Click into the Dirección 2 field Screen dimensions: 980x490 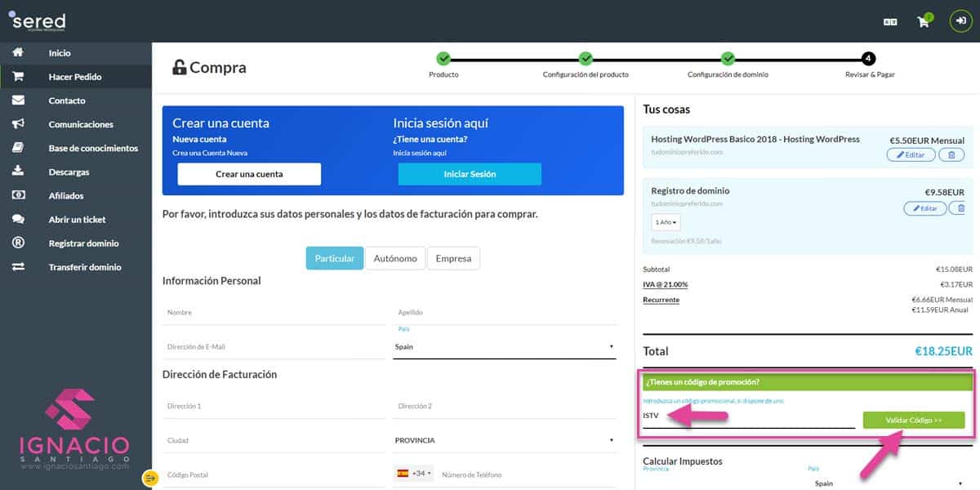[506, 406]
